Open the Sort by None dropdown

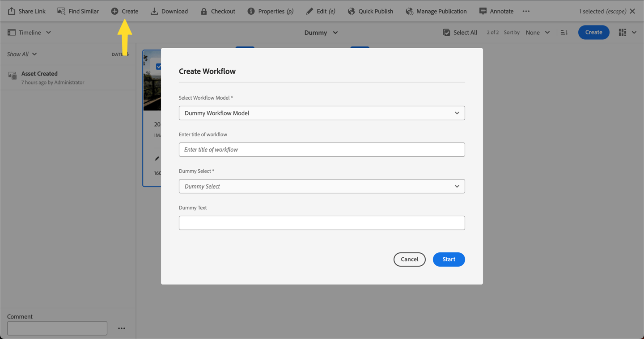pos(538,33)
